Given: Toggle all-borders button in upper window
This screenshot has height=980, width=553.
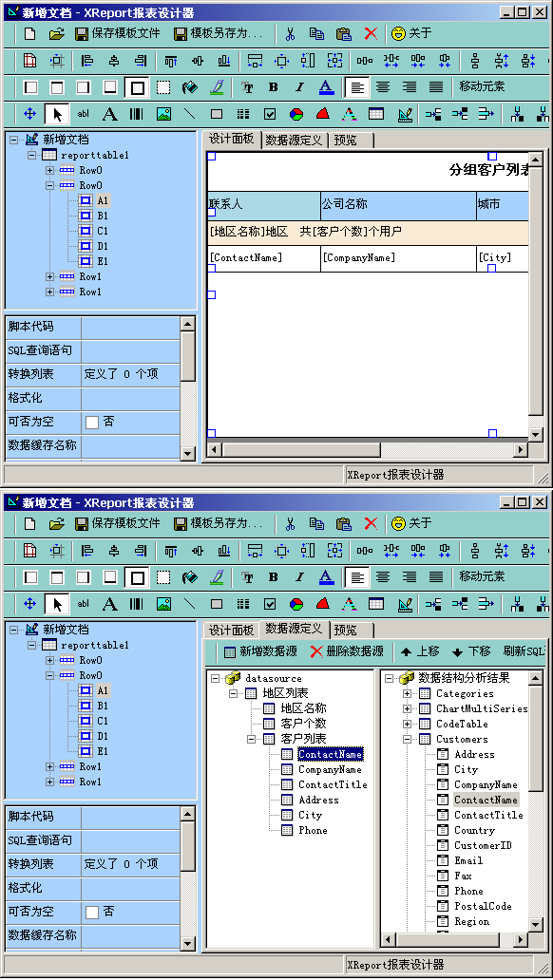Looking at the screenshot, I should click(x=137, y=87).
